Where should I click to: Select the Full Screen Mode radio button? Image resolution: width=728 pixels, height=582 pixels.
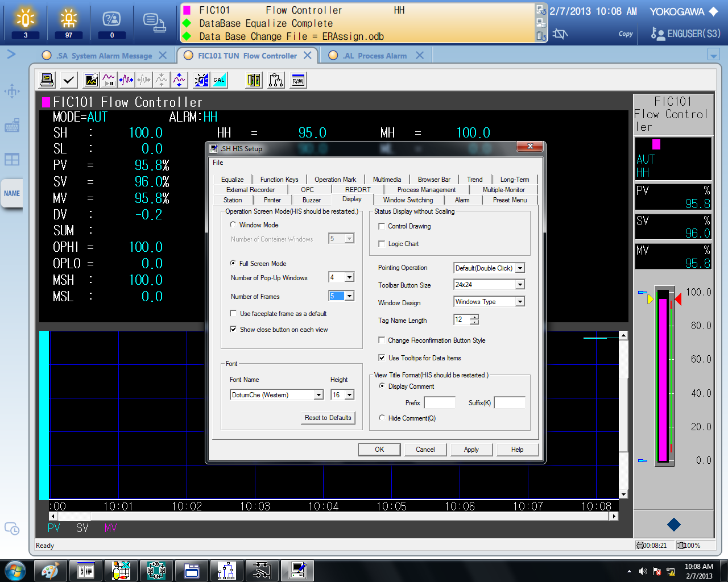click(x=233, y=264)
